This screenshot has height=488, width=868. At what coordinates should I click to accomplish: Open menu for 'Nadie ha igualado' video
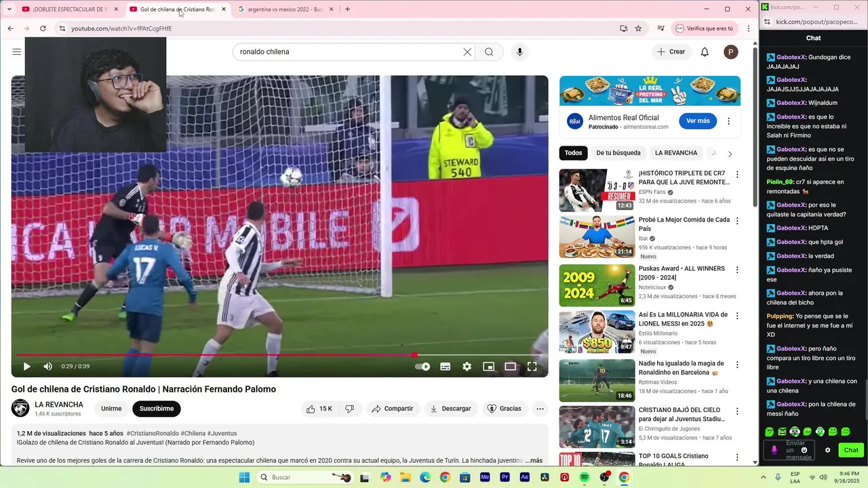(x=737, y=365)
